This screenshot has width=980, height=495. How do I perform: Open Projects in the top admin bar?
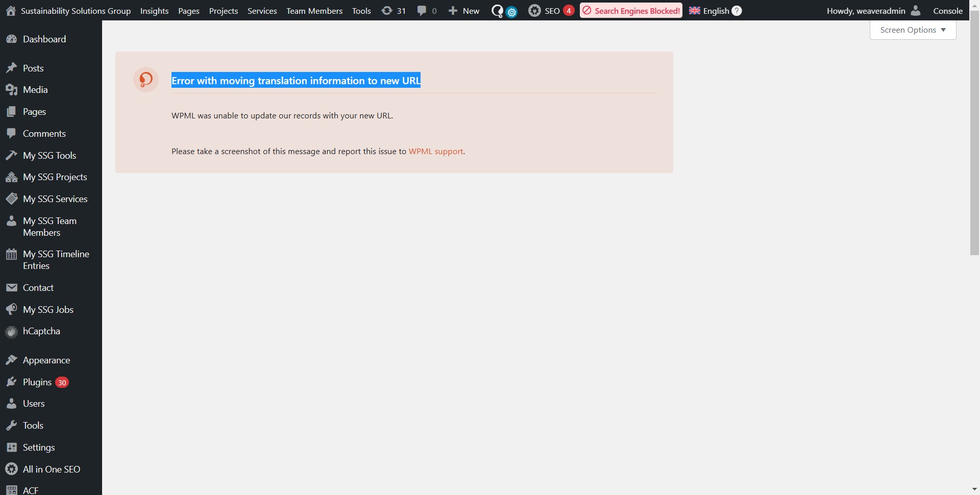(224, 11)
